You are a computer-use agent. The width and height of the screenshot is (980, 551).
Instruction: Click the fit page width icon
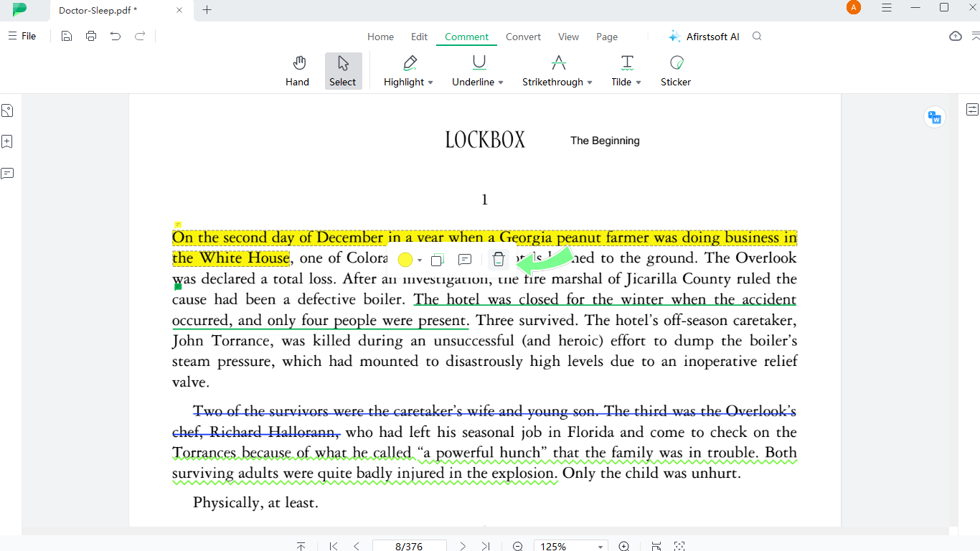tap(656, 547)
